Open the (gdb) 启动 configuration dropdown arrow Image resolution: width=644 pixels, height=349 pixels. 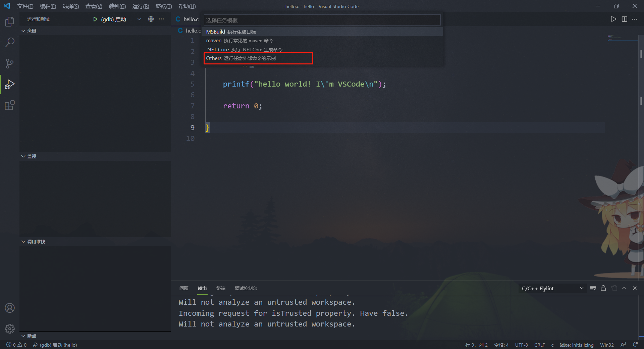click(x=139, y=19)
